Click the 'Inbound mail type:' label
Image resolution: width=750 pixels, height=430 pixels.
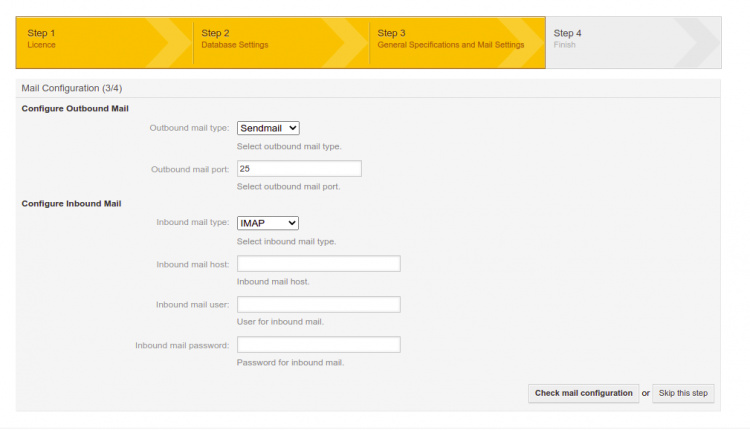193,223
